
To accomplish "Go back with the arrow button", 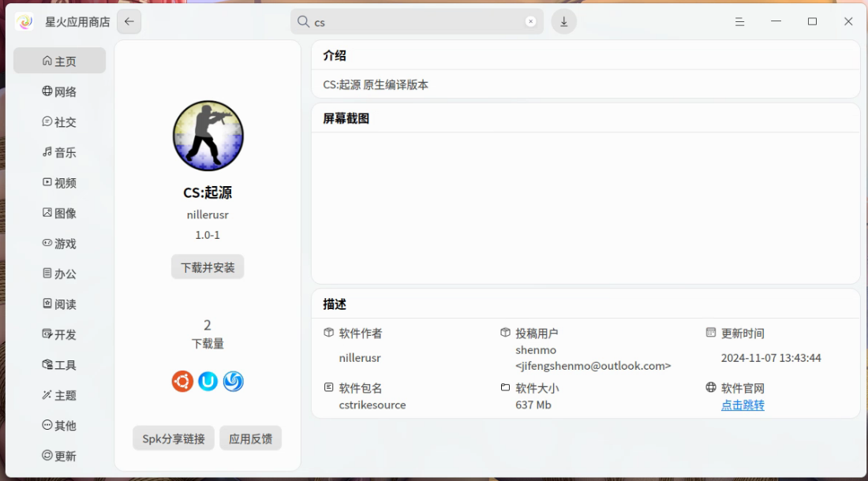I will coord(129,21).
